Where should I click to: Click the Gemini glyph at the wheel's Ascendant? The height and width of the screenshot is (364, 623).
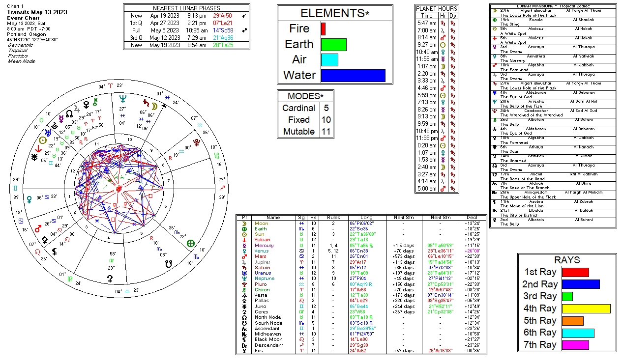point(16,188)
